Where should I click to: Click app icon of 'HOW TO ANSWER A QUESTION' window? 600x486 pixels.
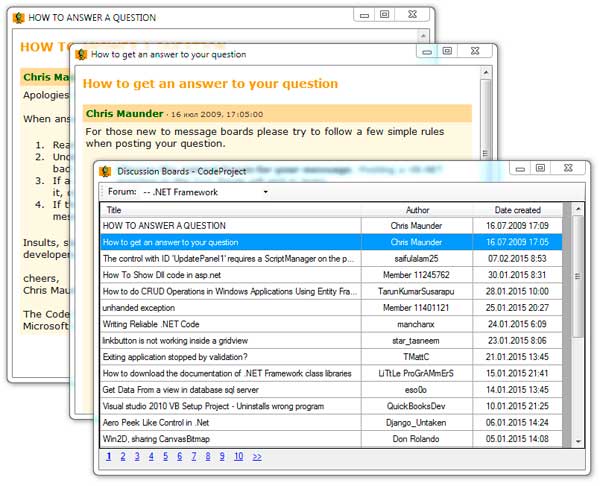pos(18,18)
